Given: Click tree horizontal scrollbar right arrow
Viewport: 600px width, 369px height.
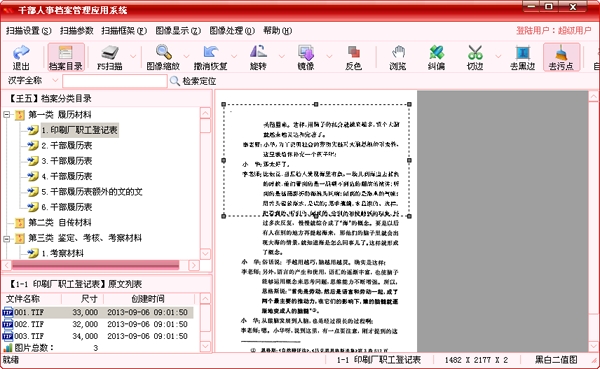Looking at the screenshot, I should pyautogui.click(x=194, y=265).
